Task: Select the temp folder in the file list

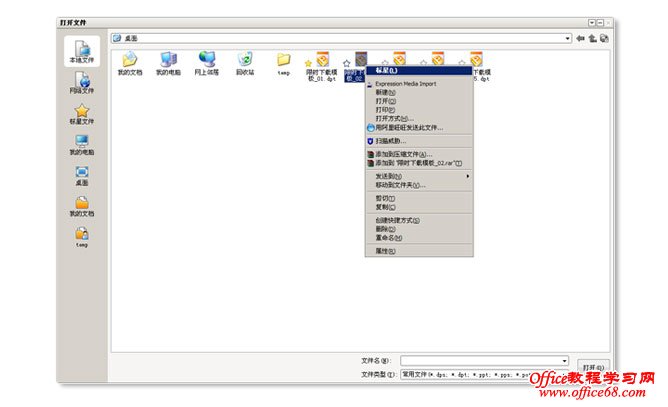Action: (x=283, y=63)
